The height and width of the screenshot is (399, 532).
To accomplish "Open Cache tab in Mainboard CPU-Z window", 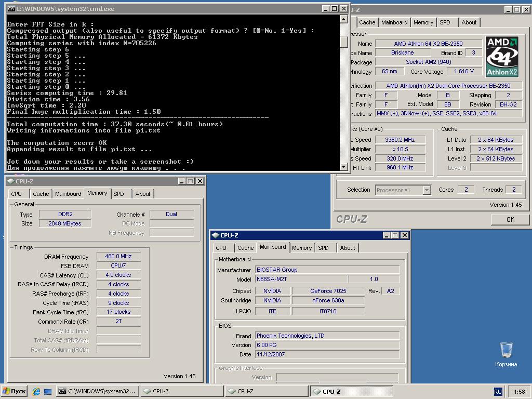I will 245,248.
